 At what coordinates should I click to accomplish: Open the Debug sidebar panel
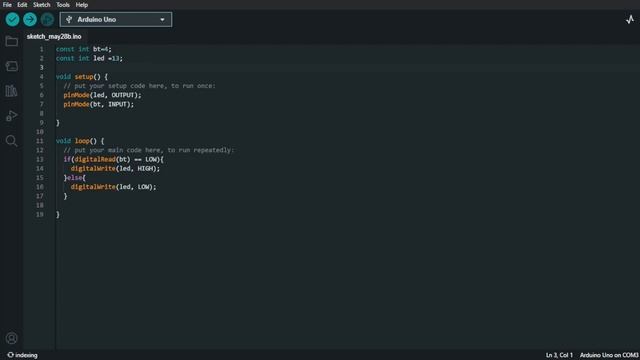(11, 116)
